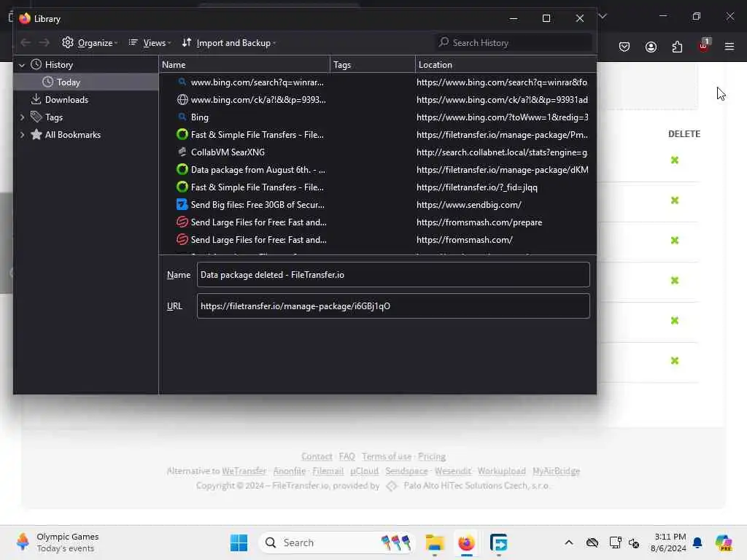Expand the Tags tree node

22,117
